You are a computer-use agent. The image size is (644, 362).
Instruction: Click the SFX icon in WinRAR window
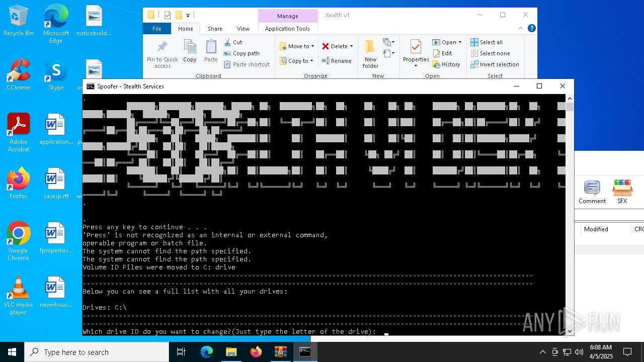(622, 192)
